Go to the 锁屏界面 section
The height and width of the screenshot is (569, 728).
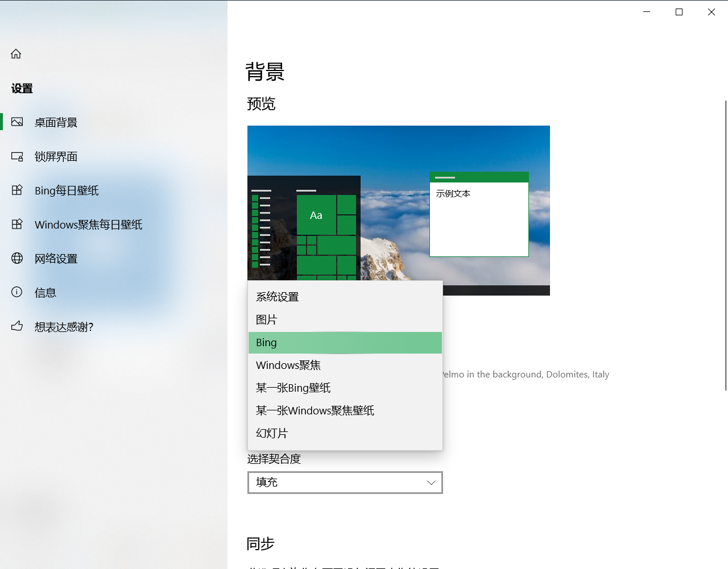(114, 156)
